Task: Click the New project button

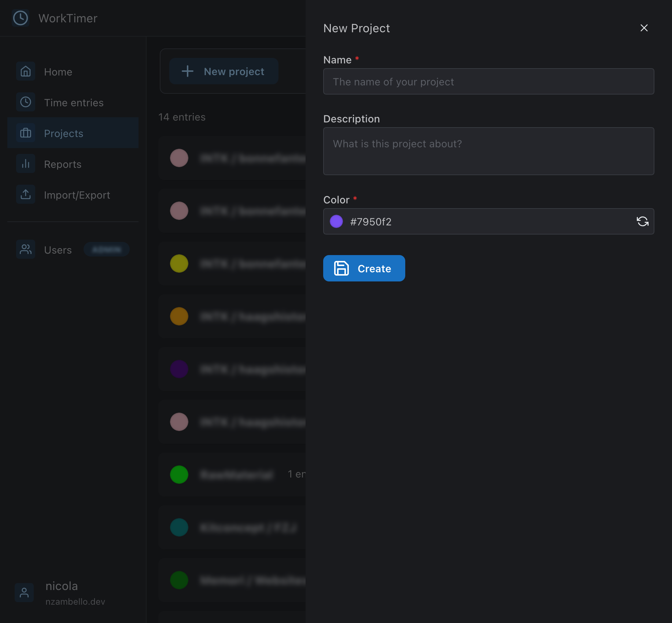Action: pyautogui.click(x=224, y=71)
